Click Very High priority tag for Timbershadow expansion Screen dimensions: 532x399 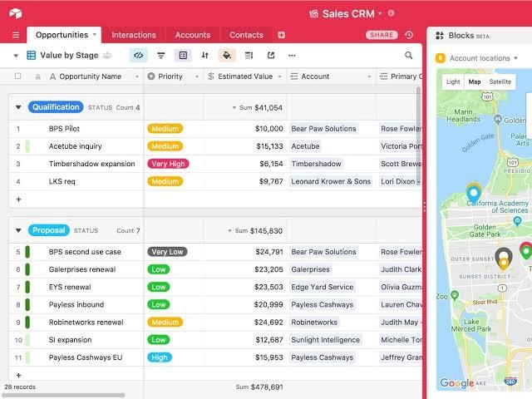click(168, 164)
